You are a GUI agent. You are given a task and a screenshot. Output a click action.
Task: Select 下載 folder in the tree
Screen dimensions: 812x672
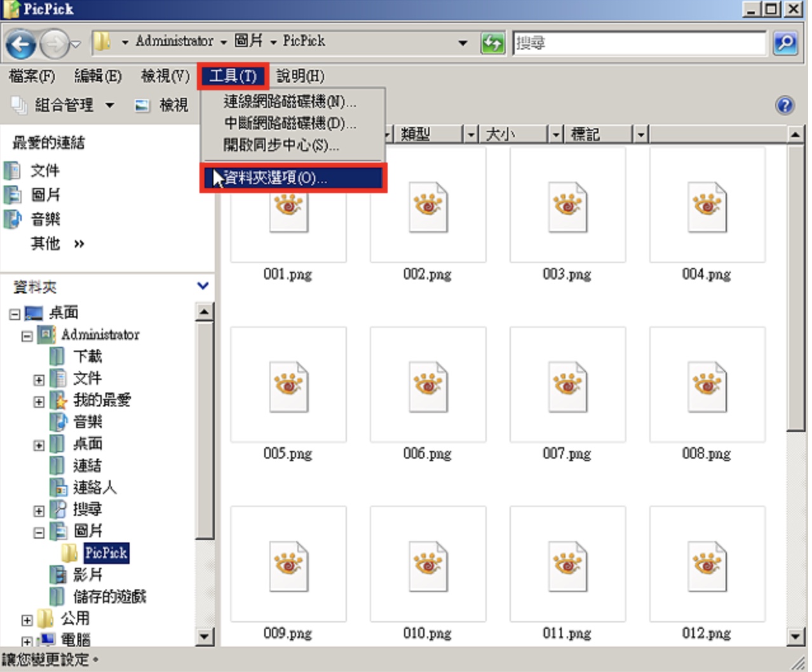point(87,356)
